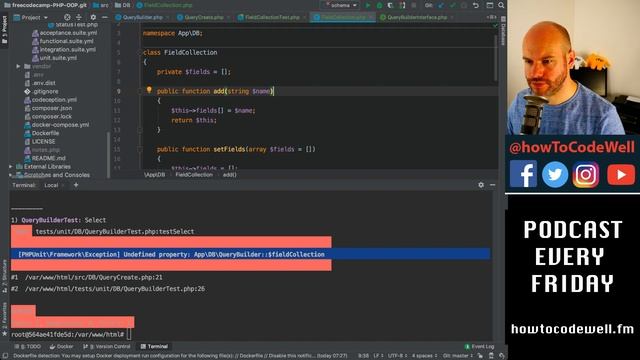Screen dimensions: 640x360
Task: Add a new terminal session with plus
Action: pos(76,185)
